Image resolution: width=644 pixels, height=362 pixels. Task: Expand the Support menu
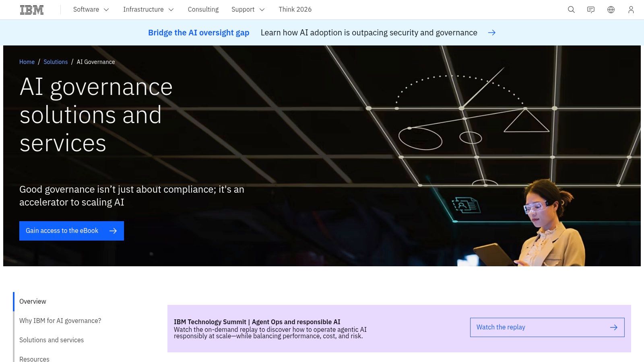[248, 9]
